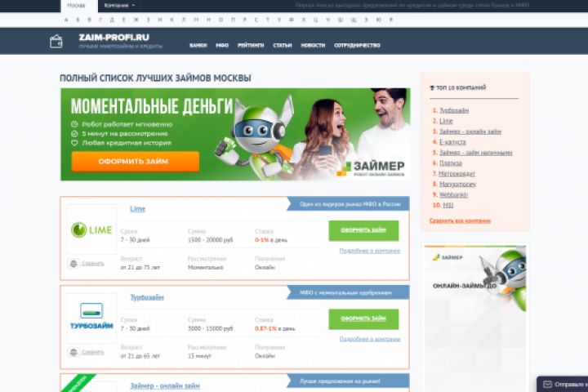This screenshot has width=588, height=392.
Task: Click heading ПОЛНЫЙ СПИСОК ЛУЧШИХ ЗАЙМОВ МОСКВЫ
Action: (155, 78)
